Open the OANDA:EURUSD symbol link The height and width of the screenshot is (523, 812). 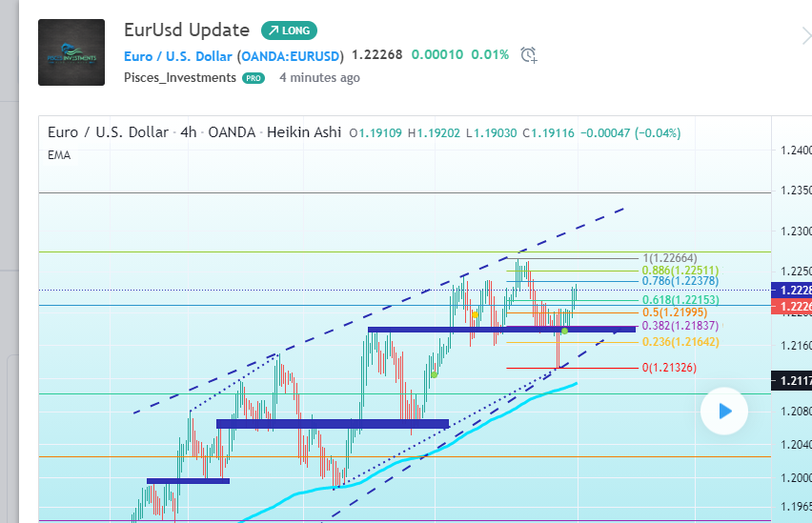290,55
